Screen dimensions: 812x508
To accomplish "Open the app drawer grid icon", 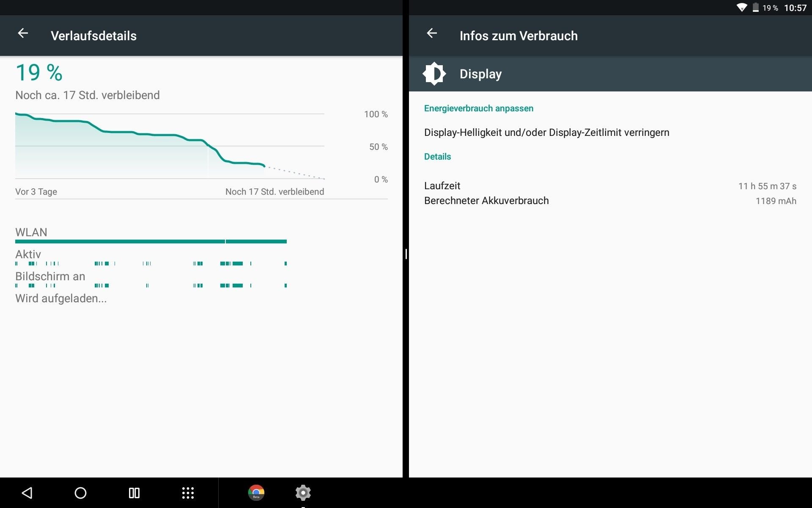I will point(188,493).
